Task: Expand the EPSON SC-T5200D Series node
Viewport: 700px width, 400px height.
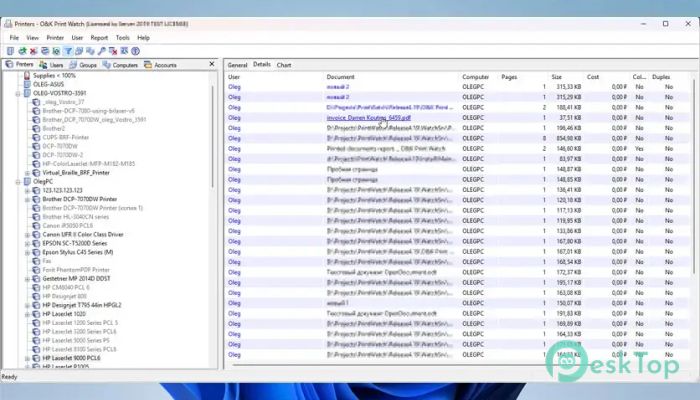Action: (x=27, y=244)
